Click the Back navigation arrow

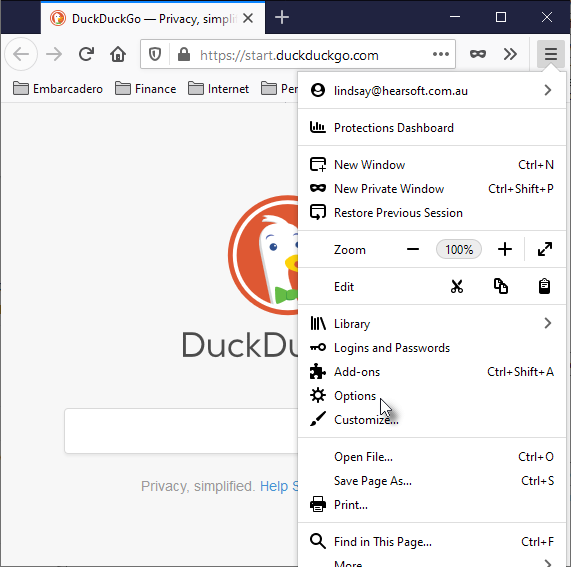(x=21, y=54)
